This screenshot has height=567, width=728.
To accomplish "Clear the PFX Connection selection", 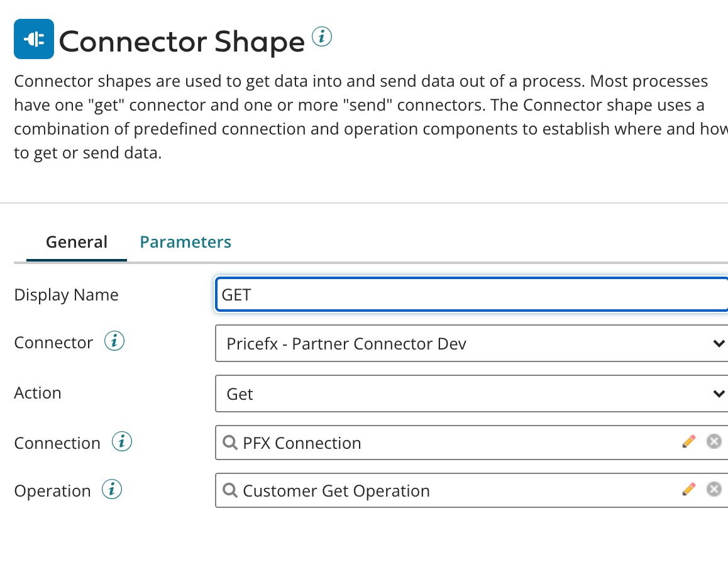I will tap(714, 441).
